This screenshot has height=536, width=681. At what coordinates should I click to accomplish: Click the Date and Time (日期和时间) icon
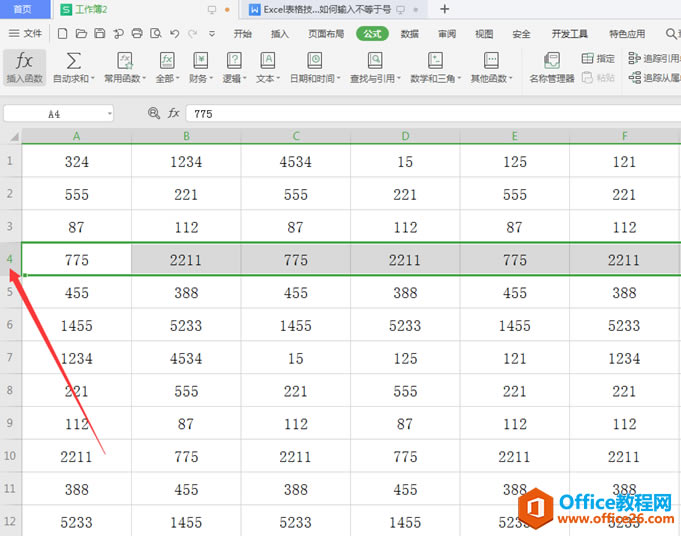click(314, 61)
